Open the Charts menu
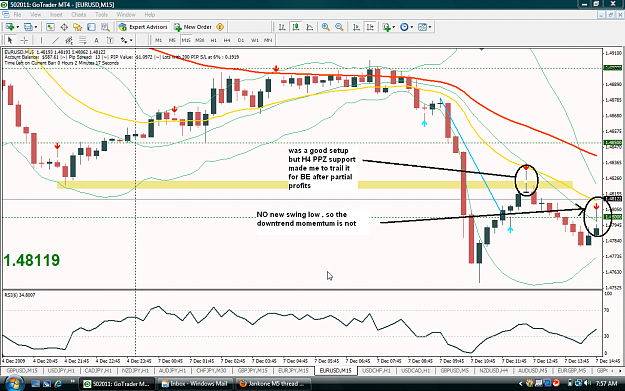Screen dimensions: 625x391 79,14
